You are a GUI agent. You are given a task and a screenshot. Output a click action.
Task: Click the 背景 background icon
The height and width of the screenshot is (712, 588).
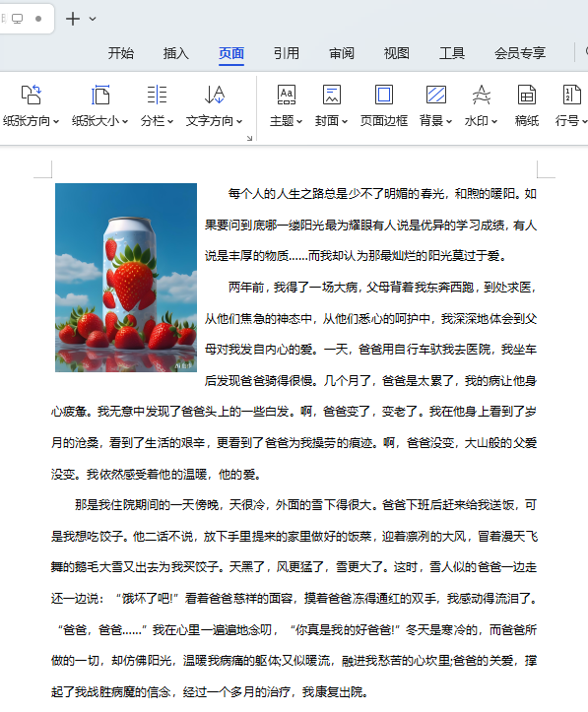[x=436, y=95]
